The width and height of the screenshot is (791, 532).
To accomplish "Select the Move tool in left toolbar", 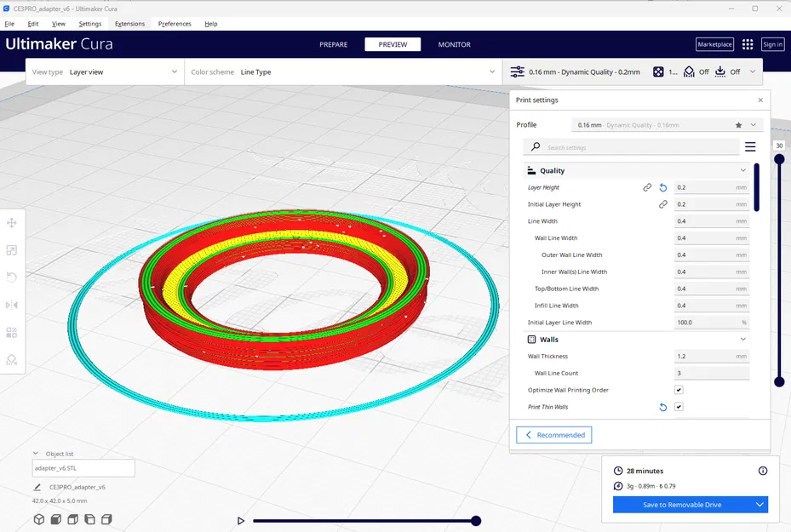I will (x=12, y=223).
